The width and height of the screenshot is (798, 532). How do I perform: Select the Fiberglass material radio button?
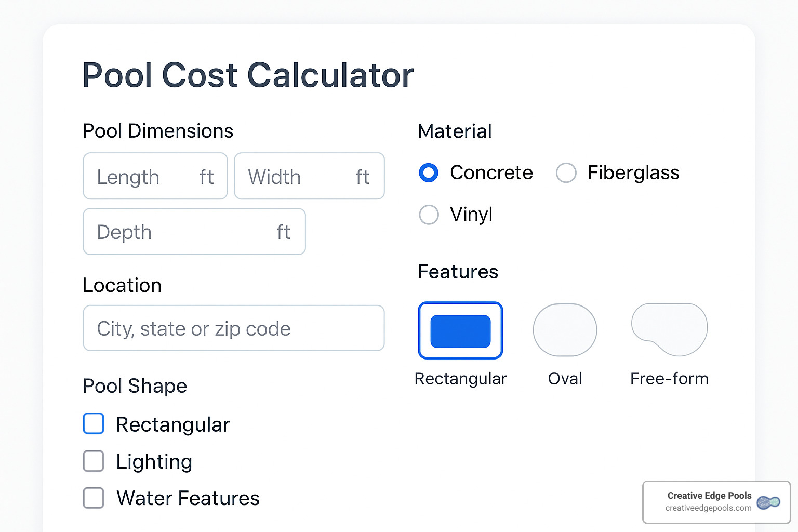566,172
